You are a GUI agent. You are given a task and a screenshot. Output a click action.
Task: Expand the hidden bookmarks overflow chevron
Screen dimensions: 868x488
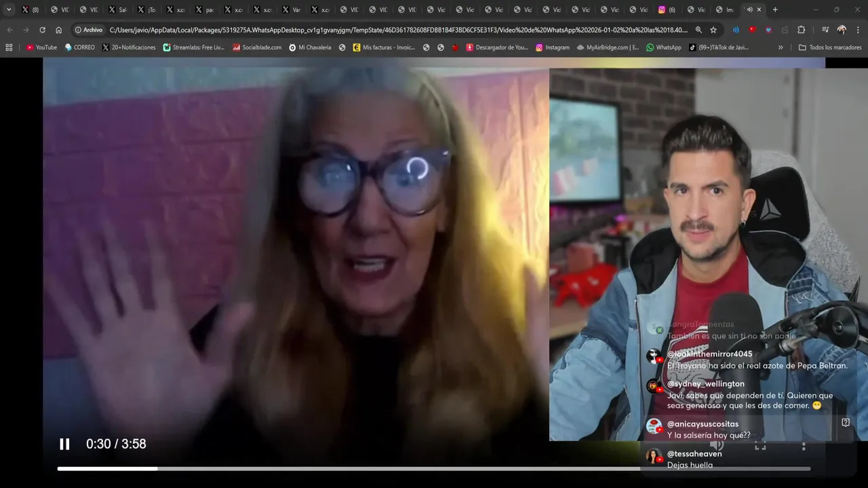click(x=781, y=47)
